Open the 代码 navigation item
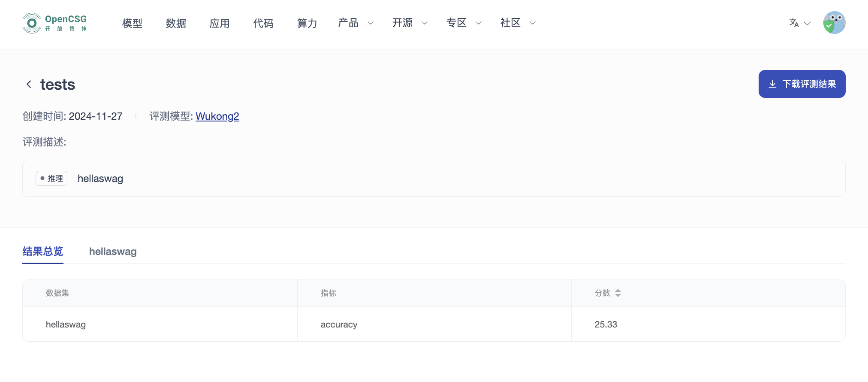The image size is (868, 382). [x=263, y=23]
